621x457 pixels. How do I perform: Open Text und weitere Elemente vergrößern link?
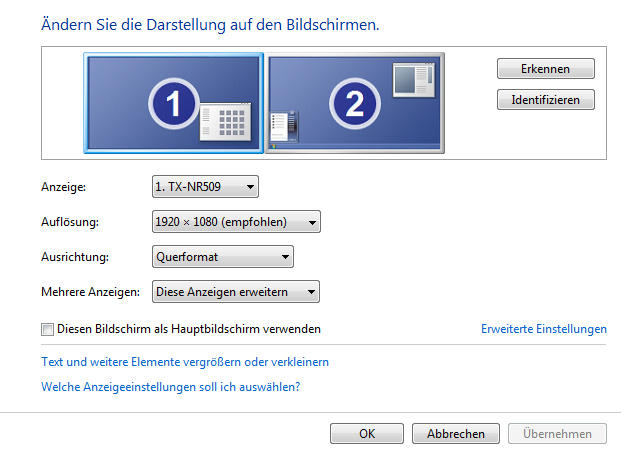(185, 362)
